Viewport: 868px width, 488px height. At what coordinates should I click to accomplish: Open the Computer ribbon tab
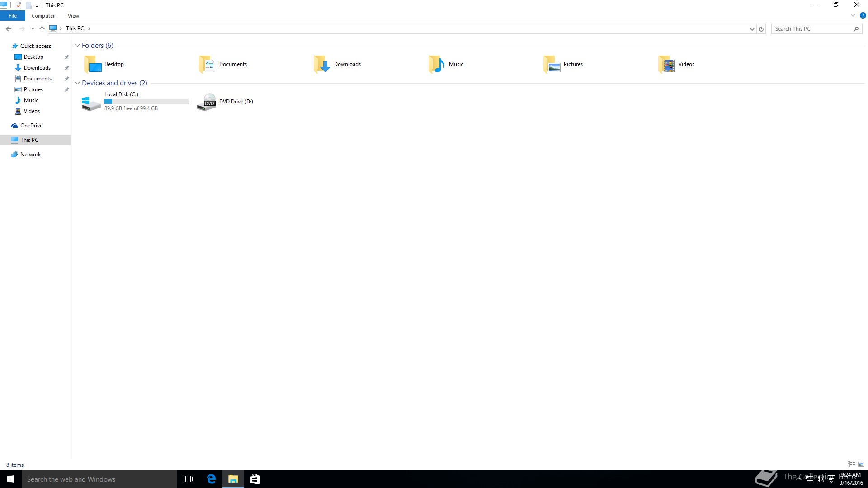[43, 16]
